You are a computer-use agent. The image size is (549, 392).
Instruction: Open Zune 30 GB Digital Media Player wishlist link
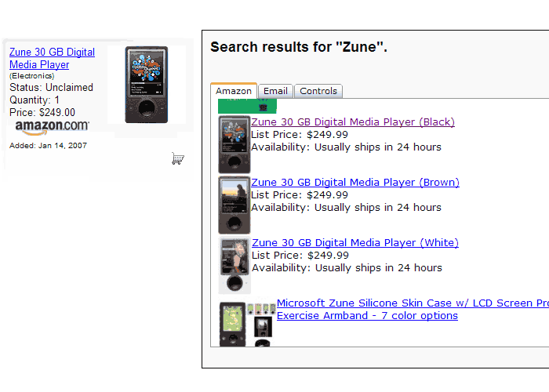(x=52, y=59)
